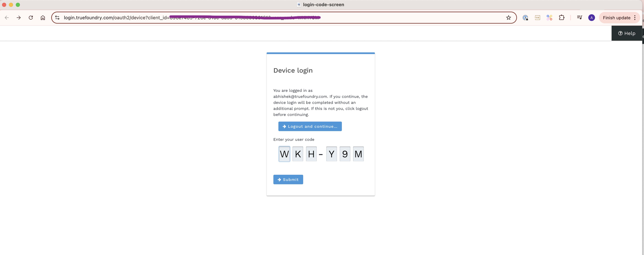This screenshot has height=255, width=644.
Task: Focus the code box containing H
Action: point(311,154)
